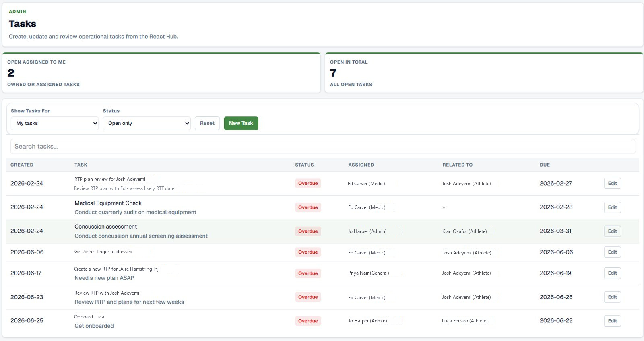The height and width of the screenshot is (341, 644).
Task: Click the Assigned column header
Action: point(361,165)
